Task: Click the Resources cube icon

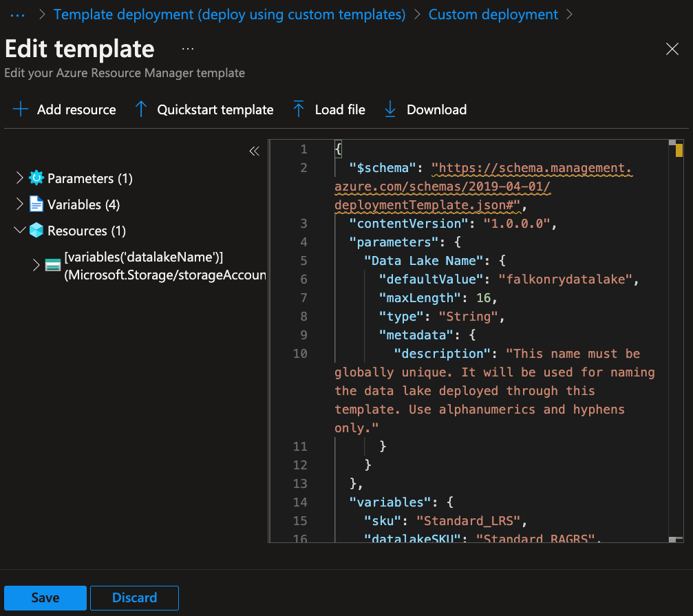Action: [x=36, y=231]
